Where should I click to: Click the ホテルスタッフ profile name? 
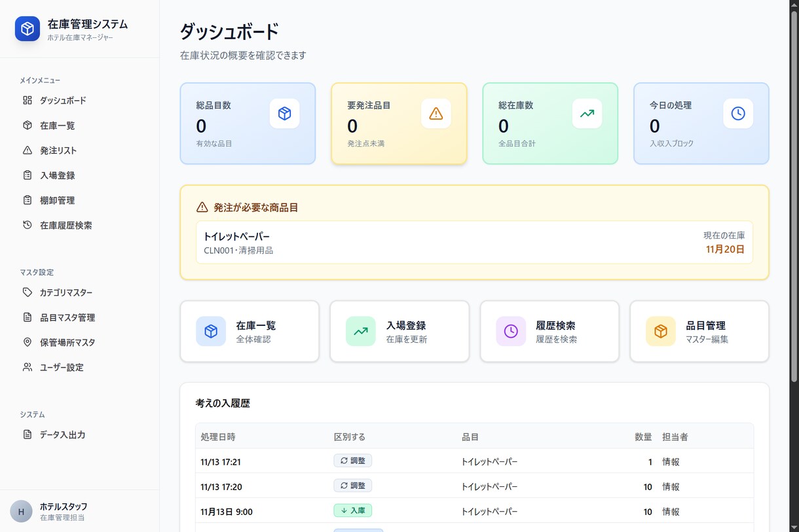64,506
